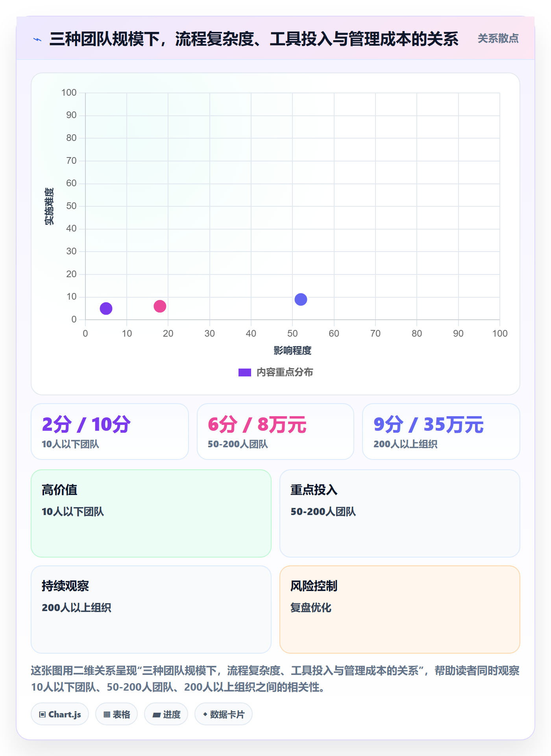Click the 实施难度 y-axis title
The width and height of the screenshot is (551, 756).
[x=49, y=206]
